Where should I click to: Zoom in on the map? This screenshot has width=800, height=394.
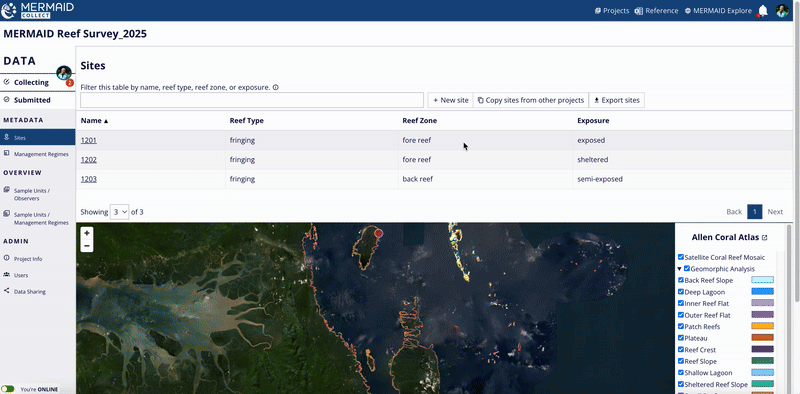point(87,233)
